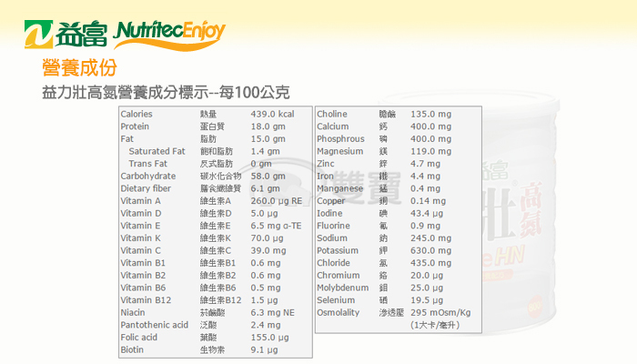Click the value 135.0 mg

431,114
